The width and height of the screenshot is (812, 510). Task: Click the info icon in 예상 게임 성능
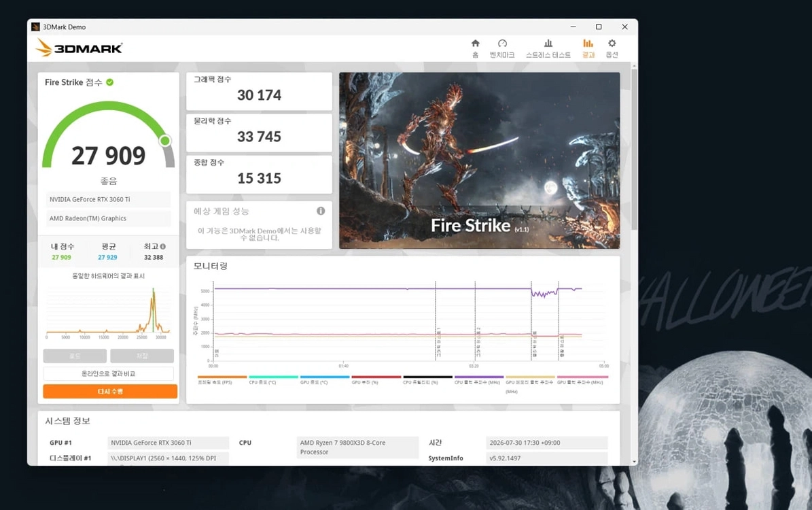[x=321, y=211]
